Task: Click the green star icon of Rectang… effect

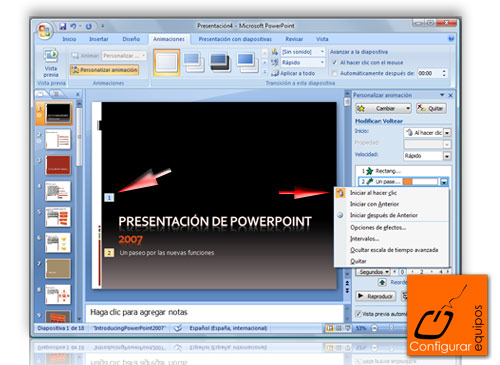Action: click(x=369, y=171)
